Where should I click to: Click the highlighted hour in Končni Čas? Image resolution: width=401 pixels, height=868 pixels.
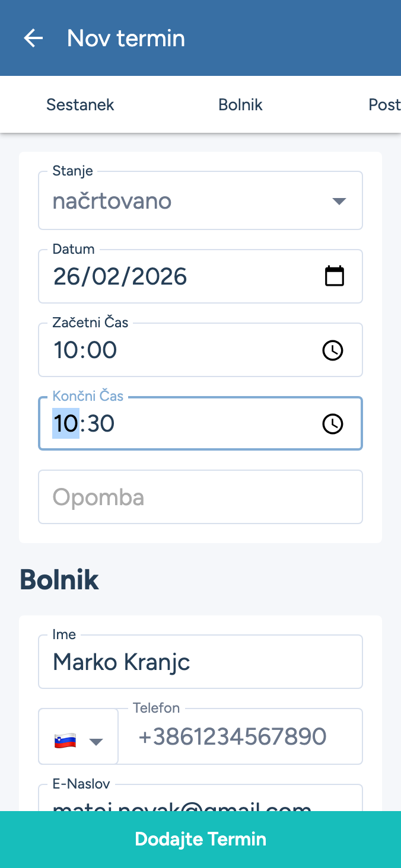[66, 424]
